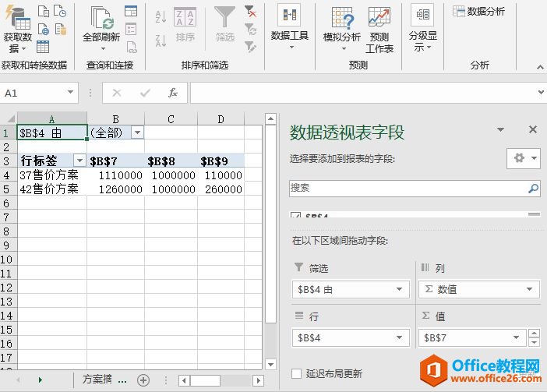Sort descending with the Z-A icon

coord(161,41)
